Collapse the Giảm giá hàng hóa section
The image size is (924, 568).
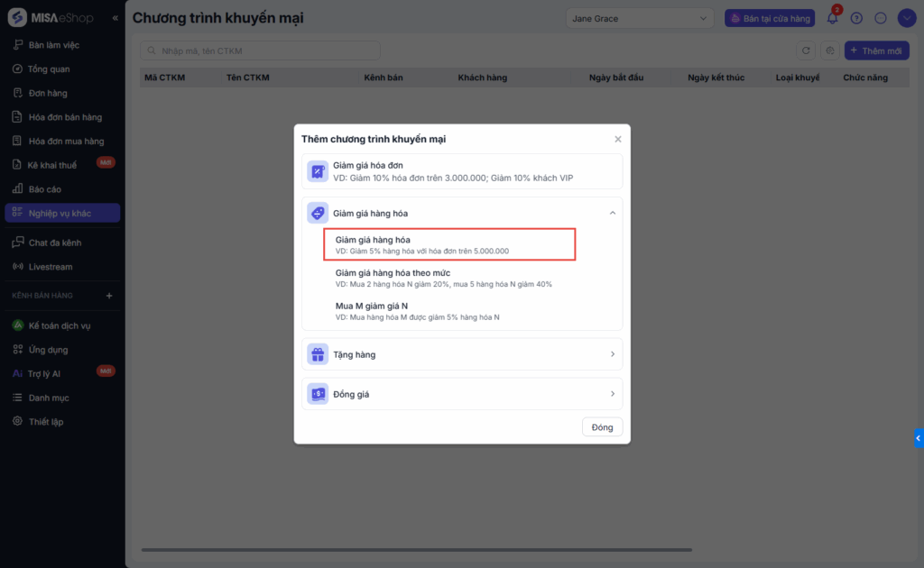[x=613, y=213]
